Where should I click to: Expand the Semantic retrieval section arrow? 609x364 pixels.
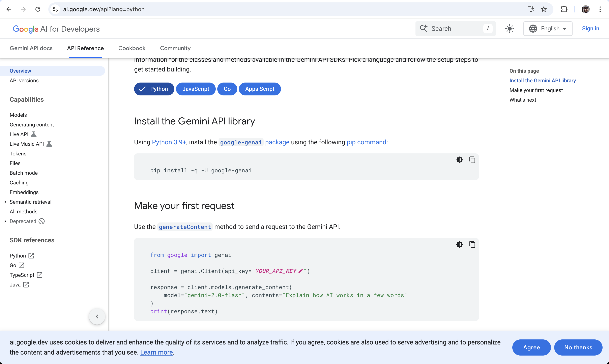click(x=5, y=202)
